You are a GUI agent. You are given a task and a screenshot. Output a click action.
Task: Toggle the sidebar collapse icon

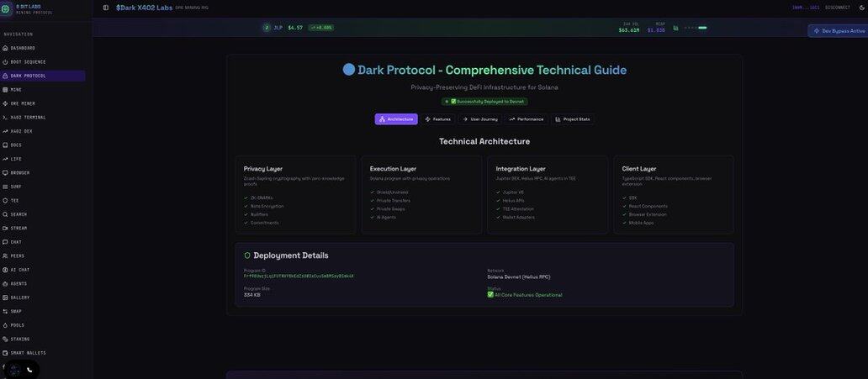(x=106, y=8)
